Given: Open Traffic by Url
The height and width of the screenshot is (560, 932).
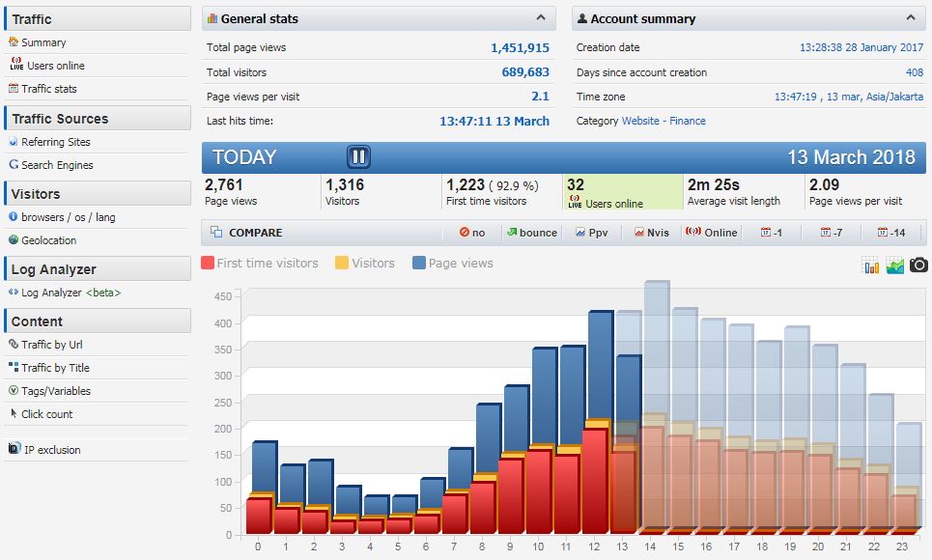Looking at the screenshot, I should pos(51,345).
